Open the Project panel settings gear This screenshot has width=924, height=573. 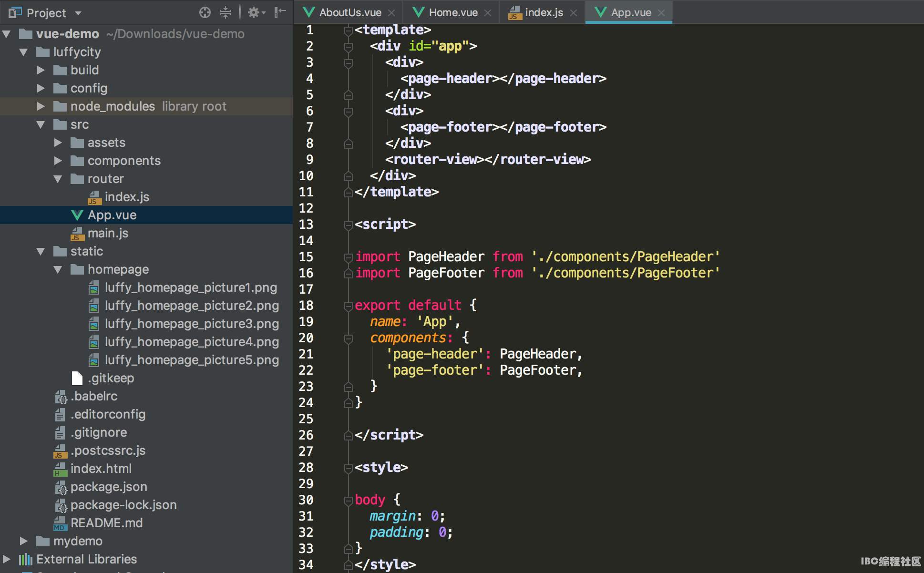(254, 12)
